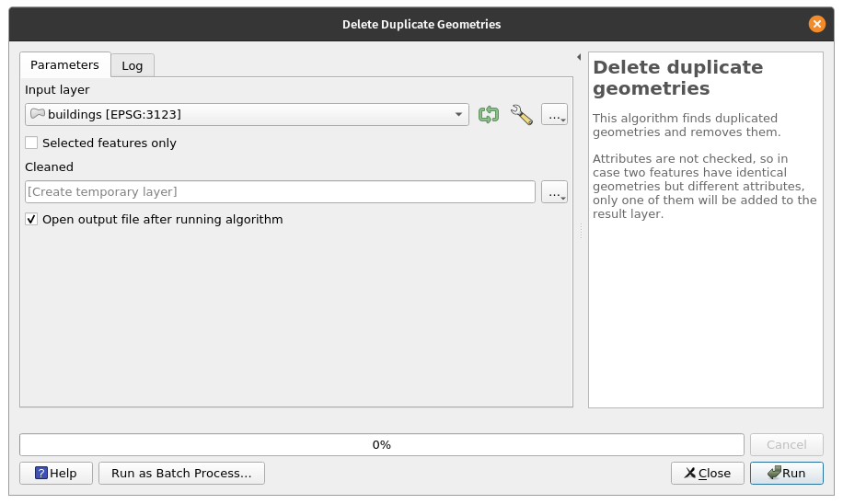Viewport: 843px width, 504px height.
Task: Click the Help button with question mark
Action: pos(56,473)
